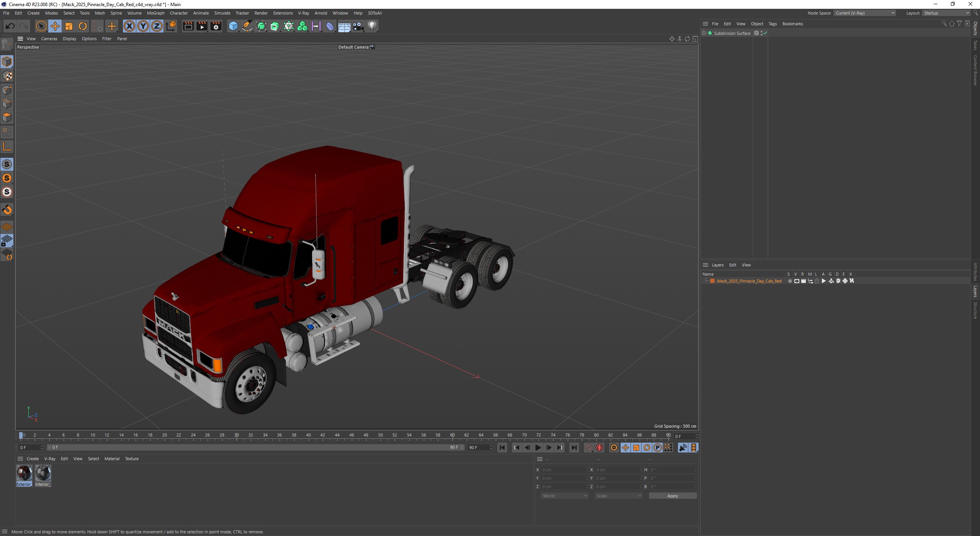The height and width of the screenshot is (536, 980).
Task: Activate the Move tool in top toolbar
Action: click(55, 26)
